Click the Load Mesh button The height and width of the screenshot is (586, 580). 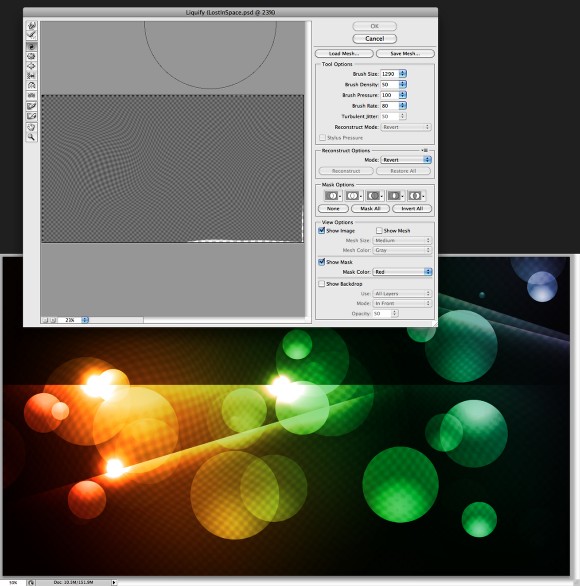[344, 53]
